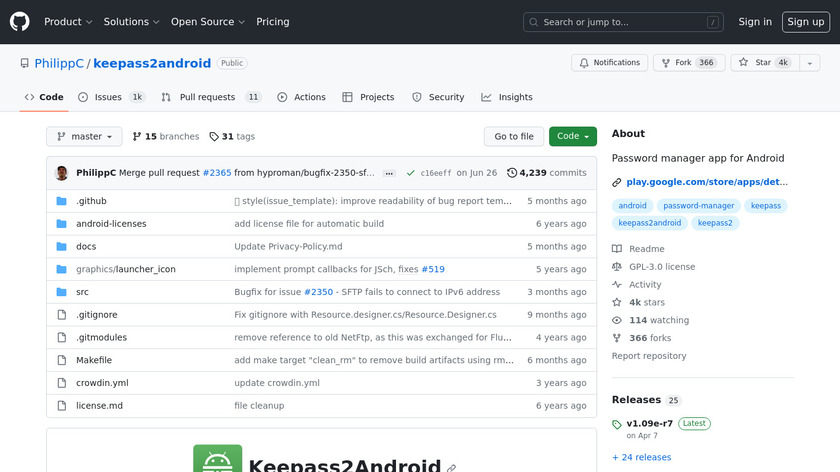Click the pulse icon beside Activity
Screen dimensions: 840x472
pyautogui.click(x=617, y=284)
